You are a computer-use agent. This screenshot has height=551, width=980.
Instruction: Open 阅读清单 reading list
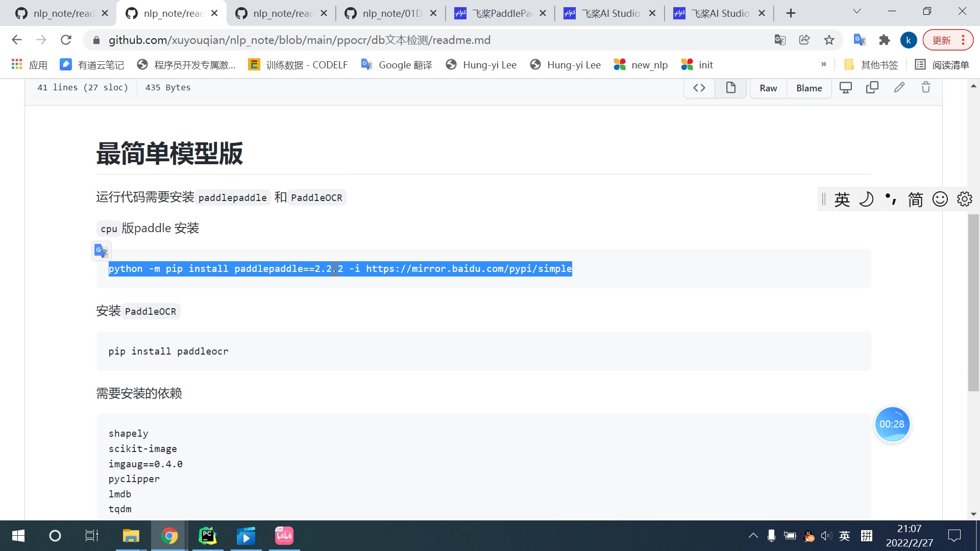(x=942, y=65)
